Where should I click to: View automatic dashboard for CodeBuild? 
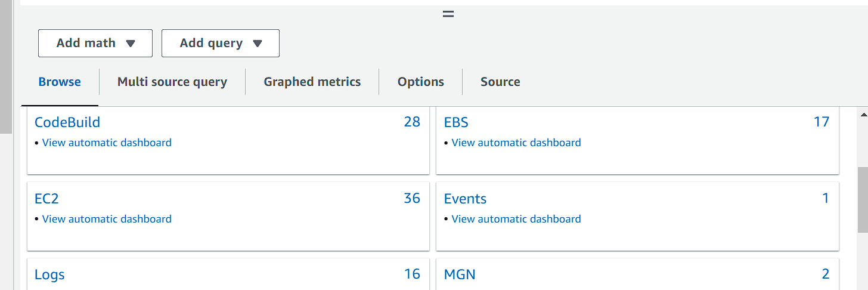[107, 143]
